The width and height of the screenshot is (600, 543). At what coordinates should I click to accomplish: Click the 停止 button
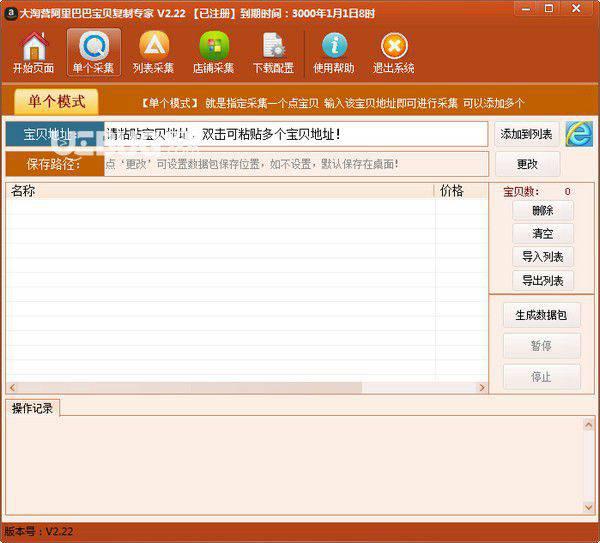[x=541, y=377]
